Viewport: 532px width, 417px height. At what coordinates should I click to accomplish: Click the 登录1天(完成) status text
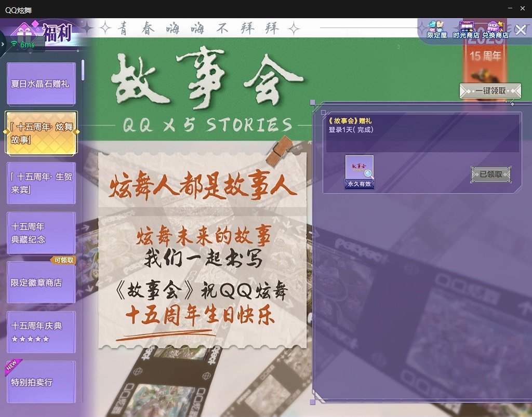coord(351,129)
